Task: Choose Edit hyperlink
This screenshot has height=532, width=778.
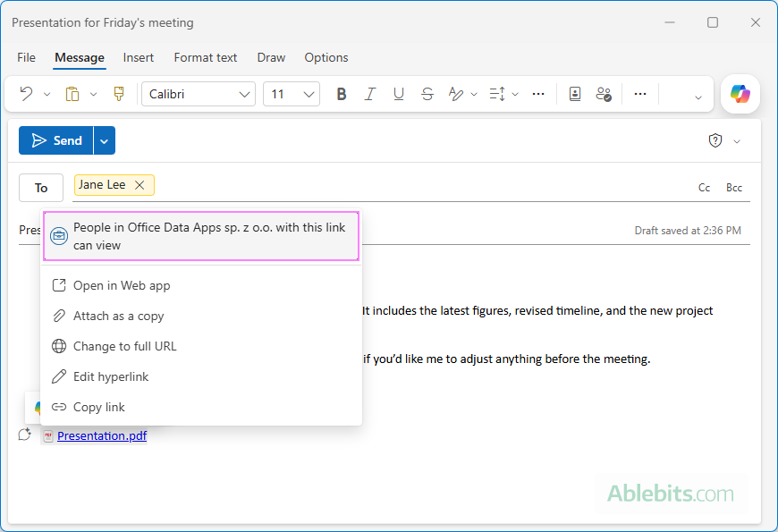Action: pyautogui.click(x=201, y=376)
